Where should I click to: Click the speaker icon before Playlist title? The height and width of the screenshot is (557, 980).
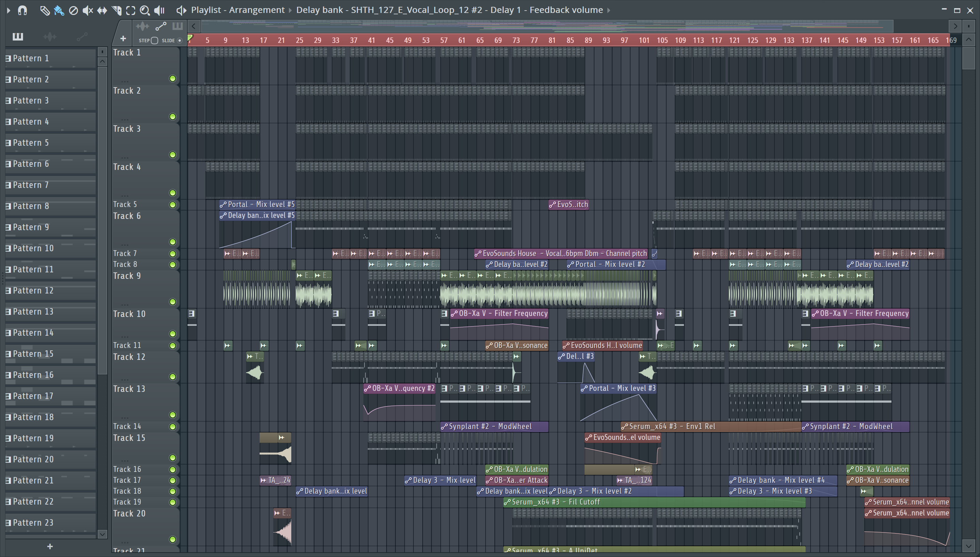[x=181, y=10]
